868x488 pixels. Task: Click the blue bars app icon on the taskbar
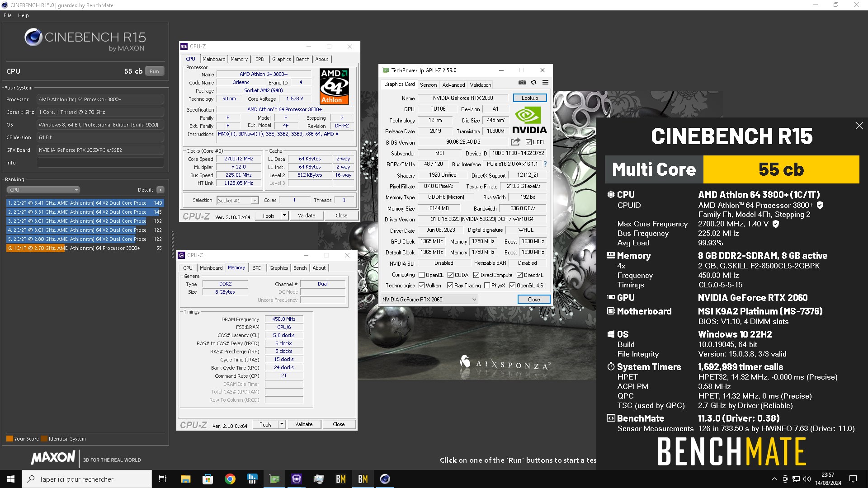pos(252,479)
